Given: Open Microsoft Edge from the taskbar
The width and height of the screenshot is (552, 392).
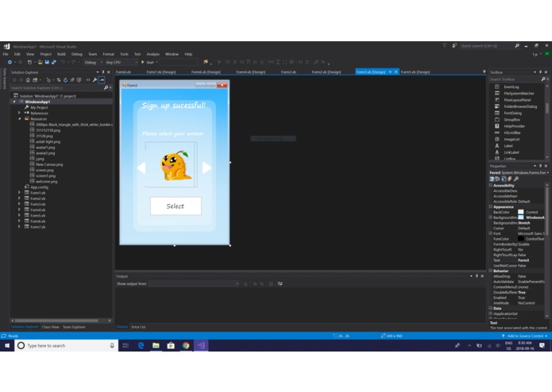Looking at the screenshot, I should tap(141, 346).
